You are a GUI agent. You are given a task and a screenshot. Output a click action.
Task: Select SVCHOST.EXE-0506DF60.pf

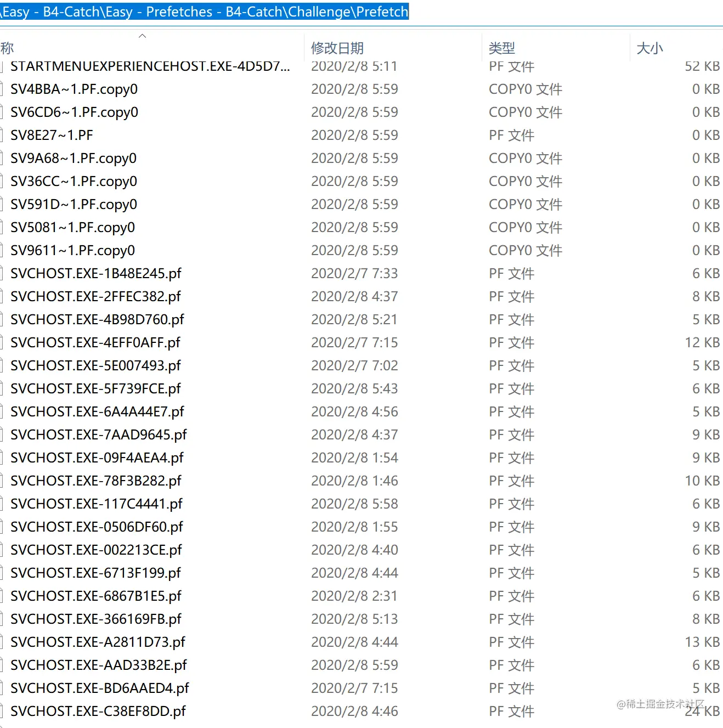[x=97, y=527]
